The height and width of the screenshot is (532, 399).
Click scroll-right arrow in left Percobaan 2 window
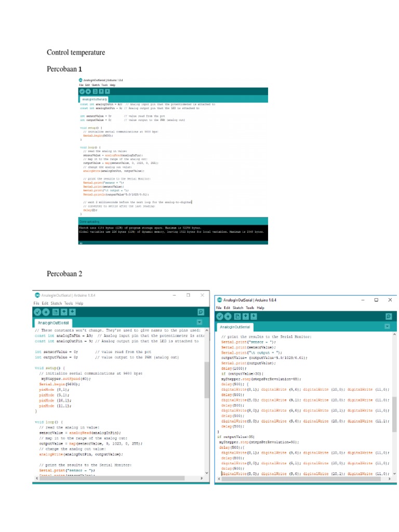tap(202, 478)
